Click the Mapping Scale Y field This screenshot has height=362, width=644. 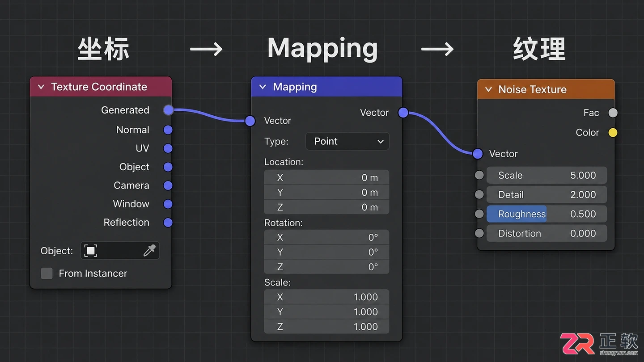point(326,312)
